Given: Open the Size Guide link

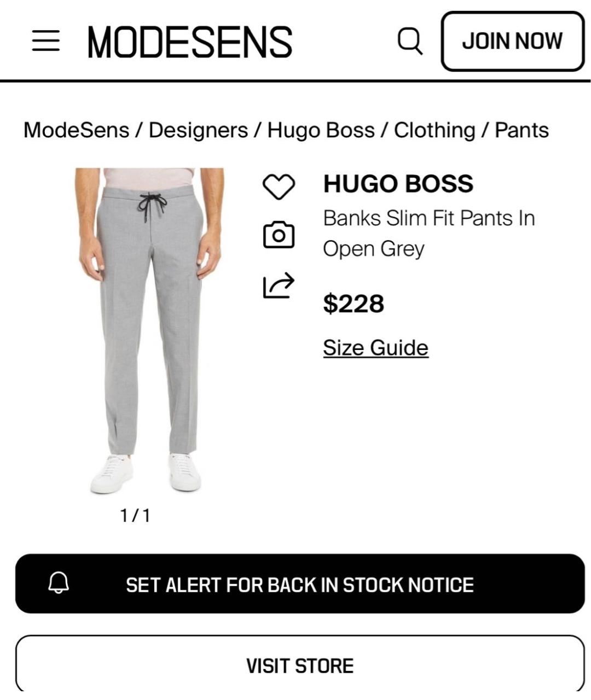Looking at the screenshot, I should click(x=375, y=348).
